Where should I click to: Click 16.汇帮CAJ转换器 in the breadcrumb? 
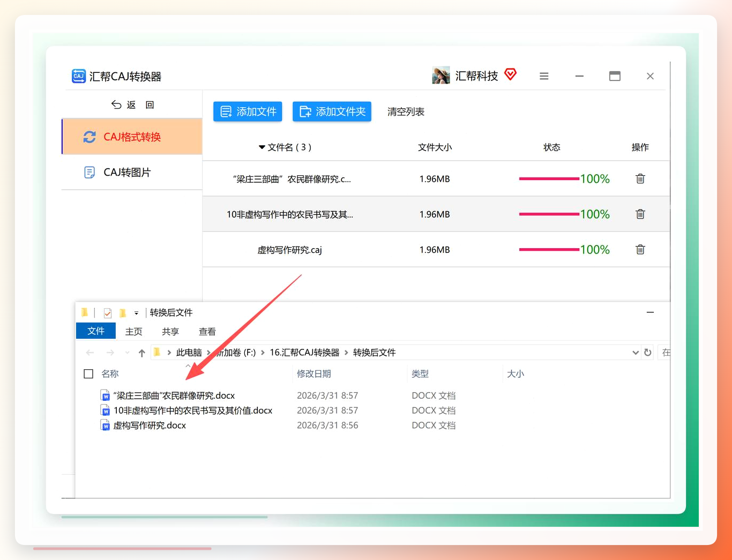(x=304, y=352)
